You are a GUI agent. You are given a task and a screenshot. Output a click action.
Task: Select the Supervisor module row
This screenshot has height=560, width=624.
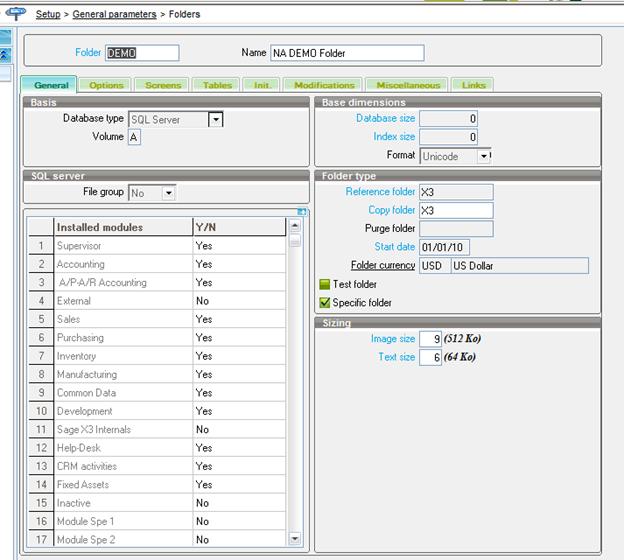pos(157,246)
